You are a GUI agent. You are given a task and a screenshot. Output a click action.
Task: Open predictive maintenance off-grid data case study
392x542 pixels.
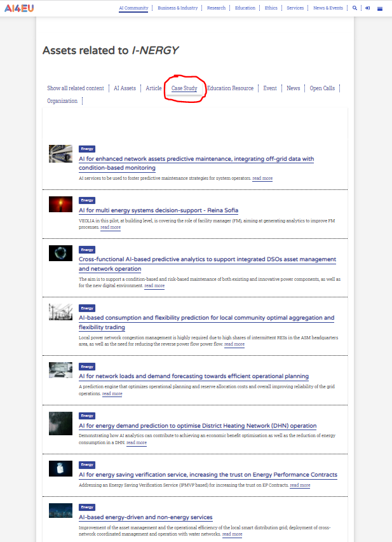click(196, 163)
